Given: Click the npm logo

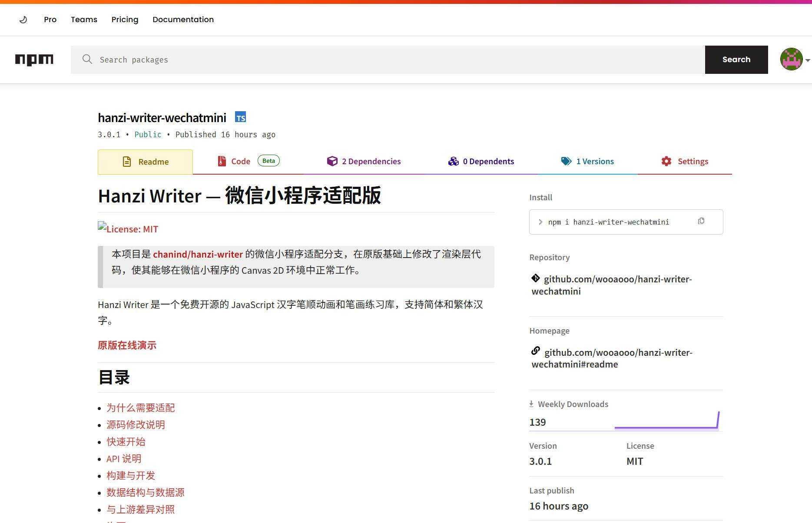Looking at the screenshot, I should click(x=34, y=60).
